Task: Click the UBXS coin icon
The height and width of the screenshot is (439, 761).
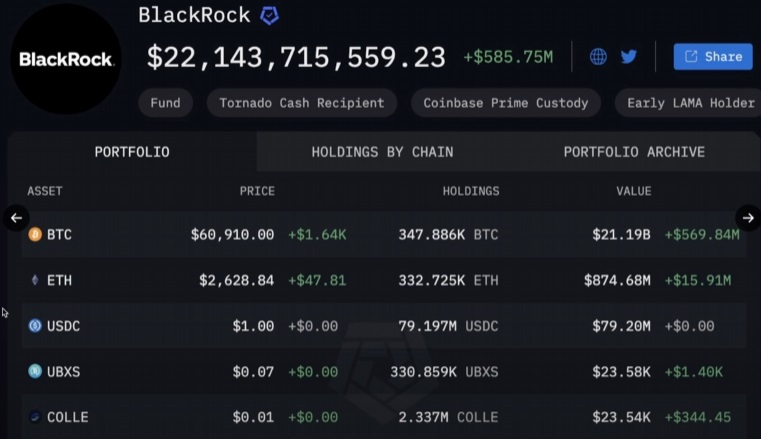Action: click(35, 371)
